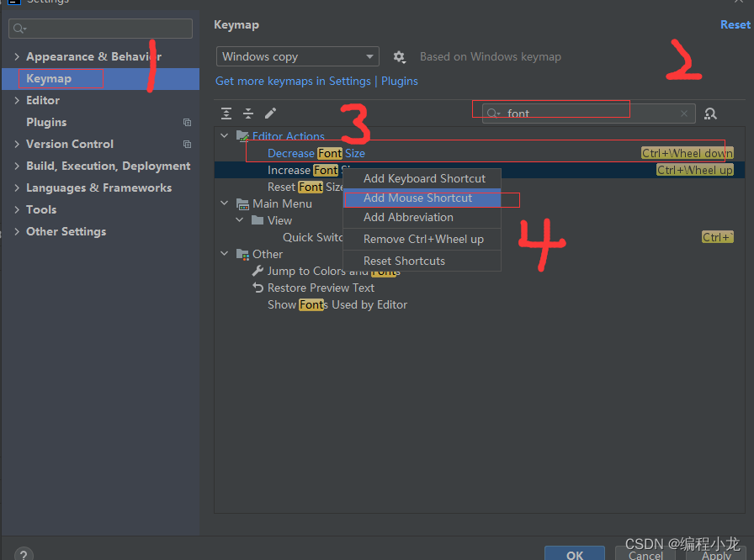Image resolution: width=754 pixels, height=560 pixels.
Task: Click the Collapse All toolbar icon
Action: 248,114
